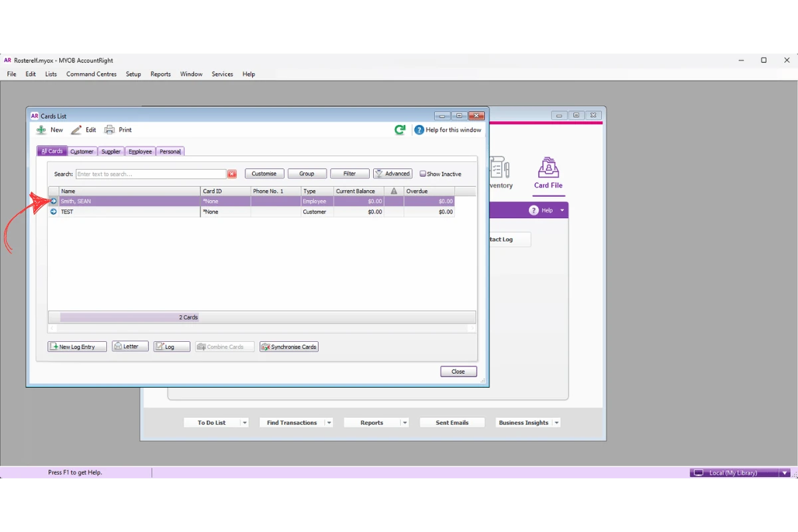Expand the dropdown arrow next to Help

pyautogui.click(x=562, y=210)
